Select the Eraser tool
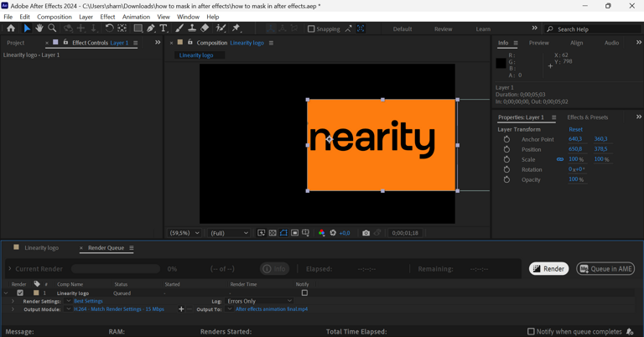Screen dimensions: 644x337 coord(205,29)
